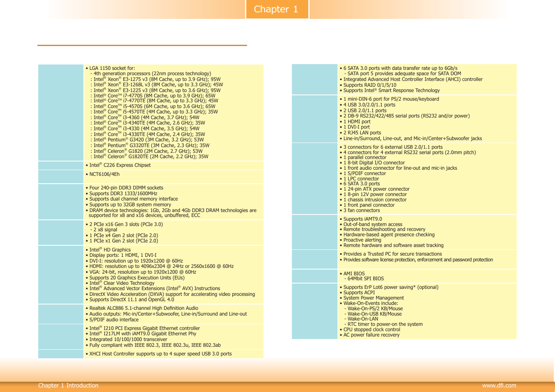Screen dimensions: 555x392
Task: Select the "6 SATA 3.0 ports with data transfer" line
Action: point(398,68)
